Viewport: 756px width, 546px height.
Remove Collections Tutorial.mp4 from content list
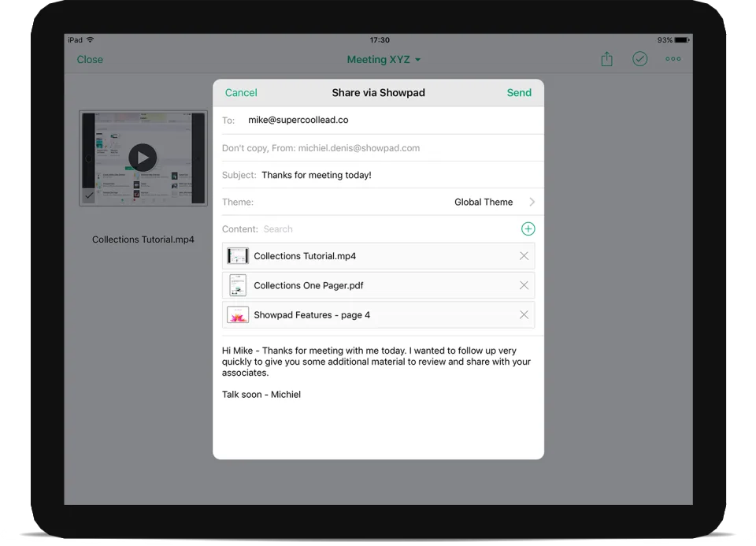click(524, 255)
